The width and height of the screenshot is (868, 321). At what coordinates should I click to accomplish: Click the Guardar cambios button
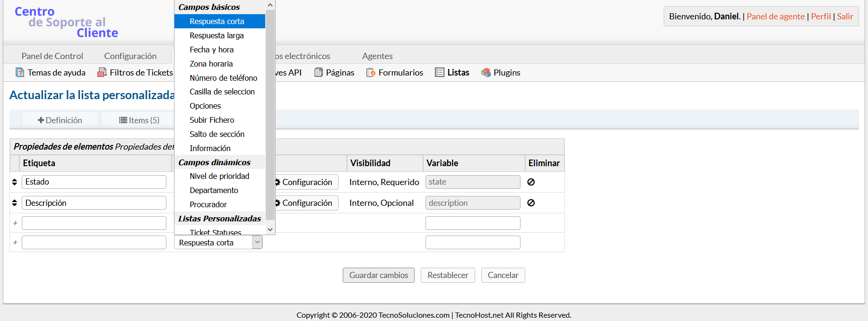(x=378, y=275)
